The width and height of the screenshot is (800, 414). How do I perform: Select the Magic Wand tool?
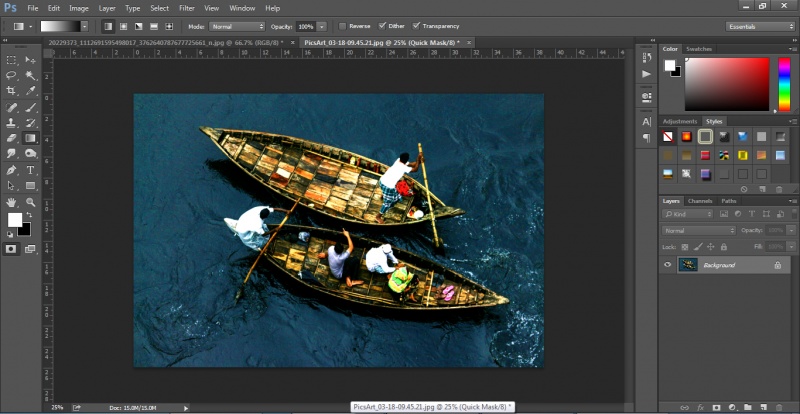click(31, 75)
